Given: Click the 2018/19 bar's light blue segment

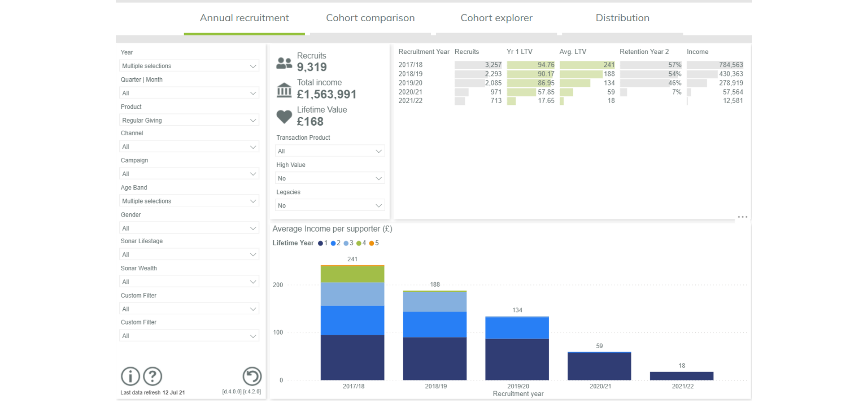Looking at the screenshot, I should pyautogui.click(x=435, y=302).
